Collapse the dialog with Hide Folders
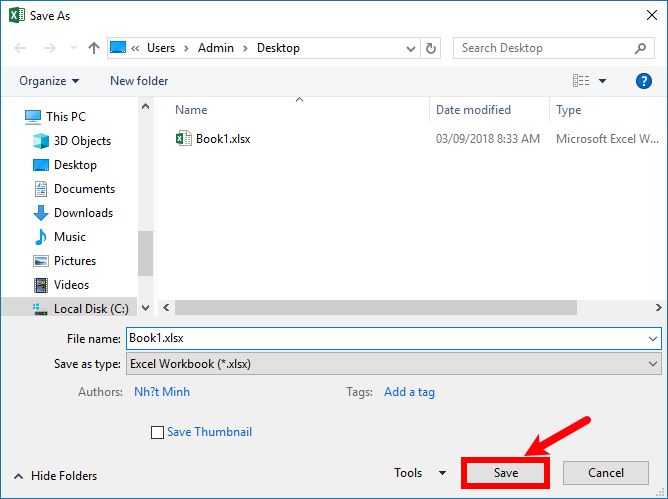 pos(56,476)
